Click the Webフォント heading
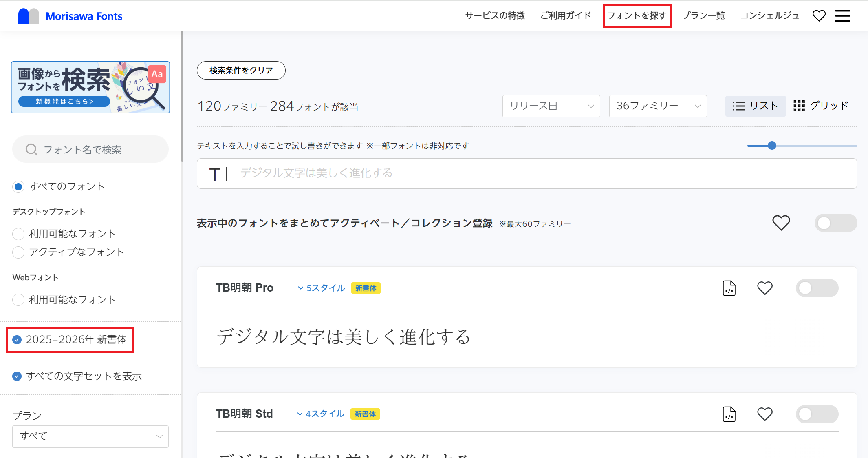 click(x=35, y=277)
